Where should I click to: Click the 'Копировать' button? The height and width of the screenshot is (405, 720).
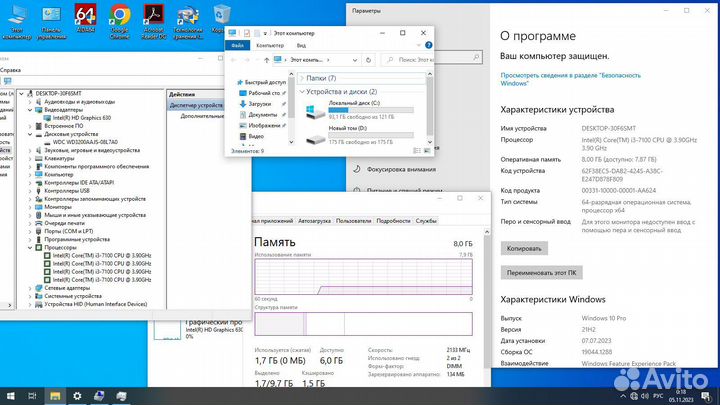[x=524, y=248]
